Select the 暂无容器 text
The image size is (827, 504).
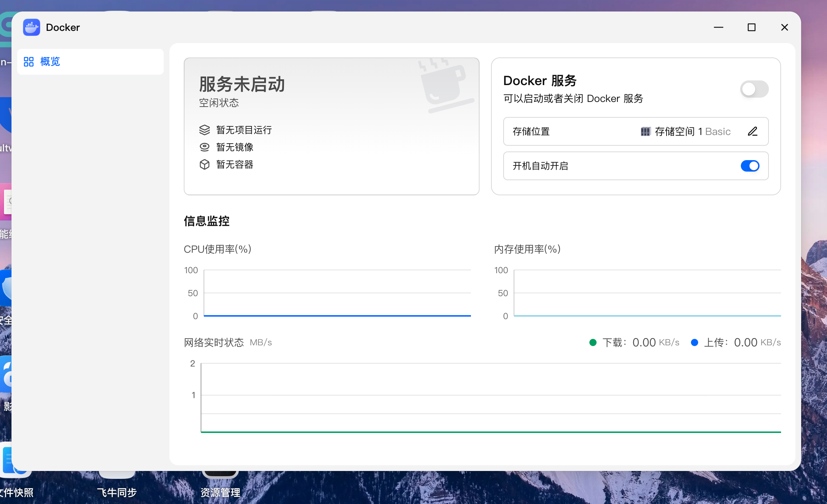click(235, 164)
